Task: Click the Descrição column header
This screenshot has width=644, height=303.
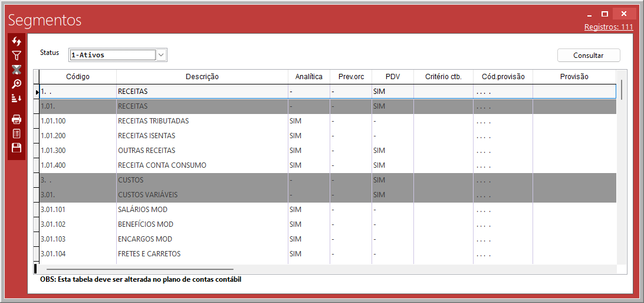Action: point(202,76)
